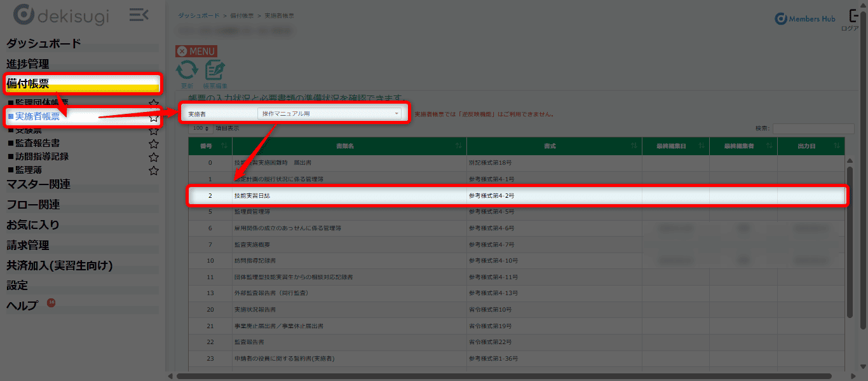Click the logout icon at top right
This screenshot has width=868, height=381.
click(855, 17)
